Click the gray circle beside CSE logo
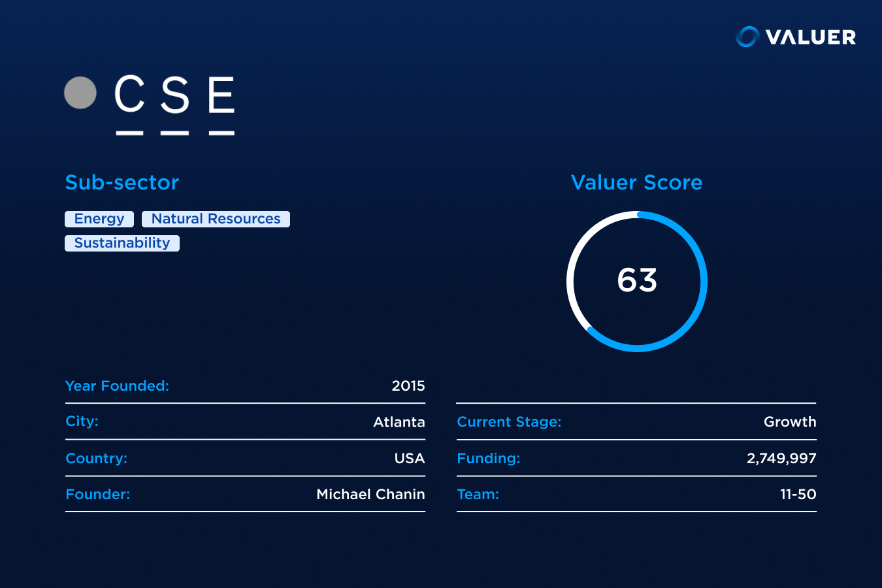The width and height of the screenshot is (882, 588). pos(80,93)
